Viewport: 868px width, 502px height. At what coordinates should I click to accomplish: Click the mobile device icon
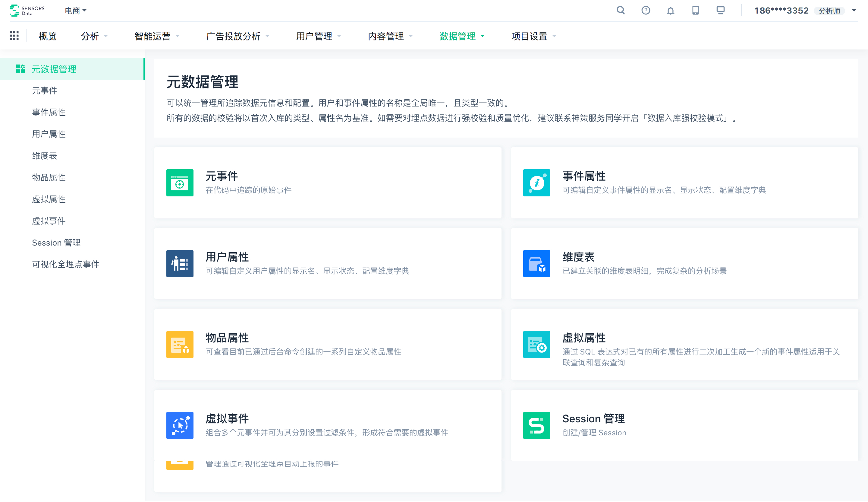click(695, 10)
